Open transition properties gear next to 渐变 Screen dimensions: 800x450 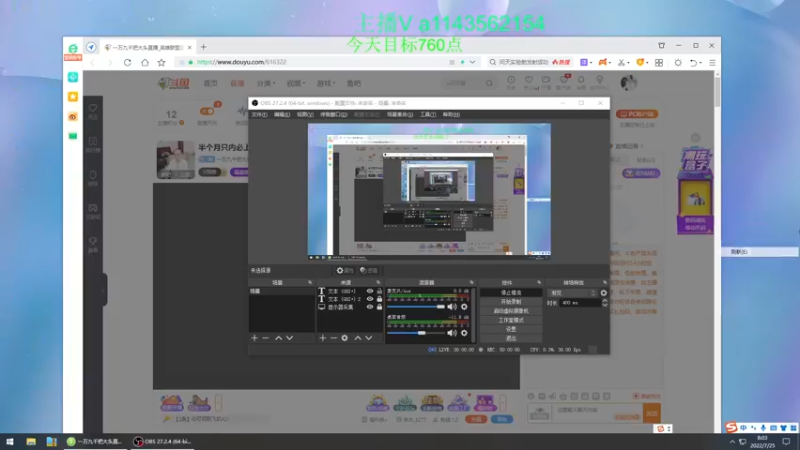[x=604, y=293]
